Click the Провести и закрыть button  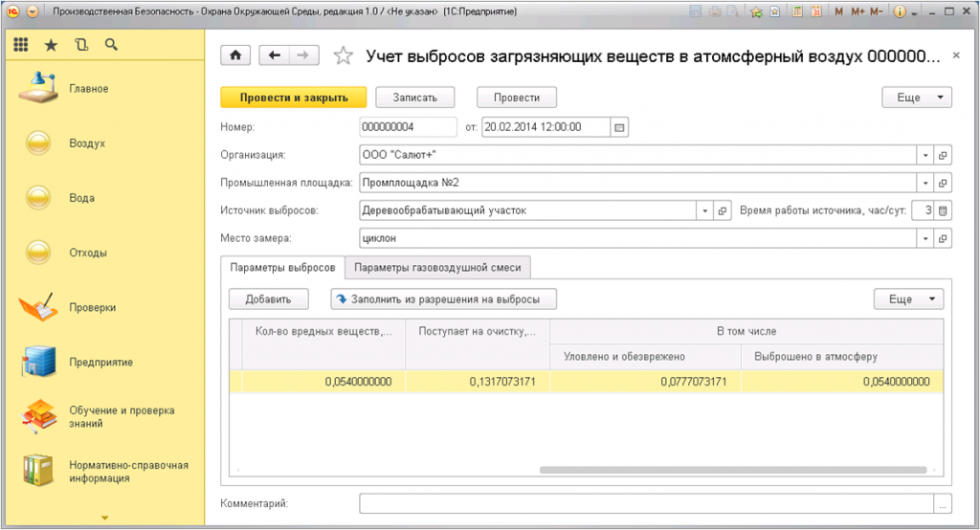click(292, 98)
